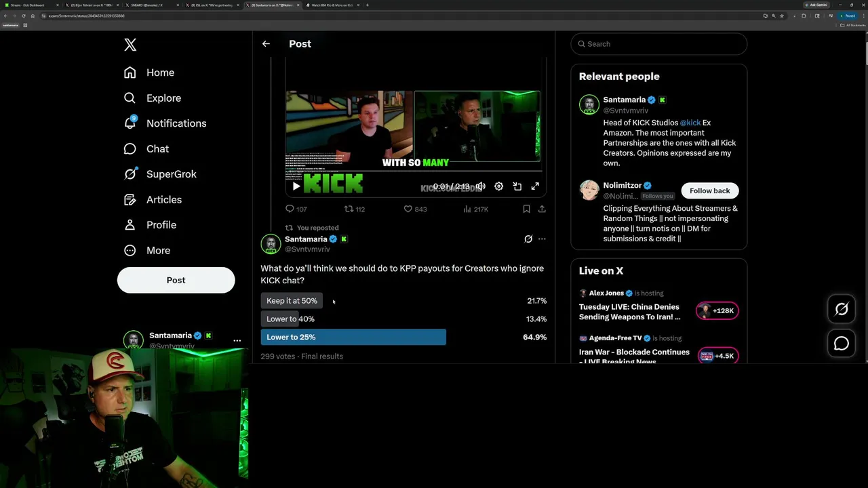Image resolution: width=868 pixels, height=488 pixels.
Task: Open the three-dot menu on poll post
Action: point(542,239)
